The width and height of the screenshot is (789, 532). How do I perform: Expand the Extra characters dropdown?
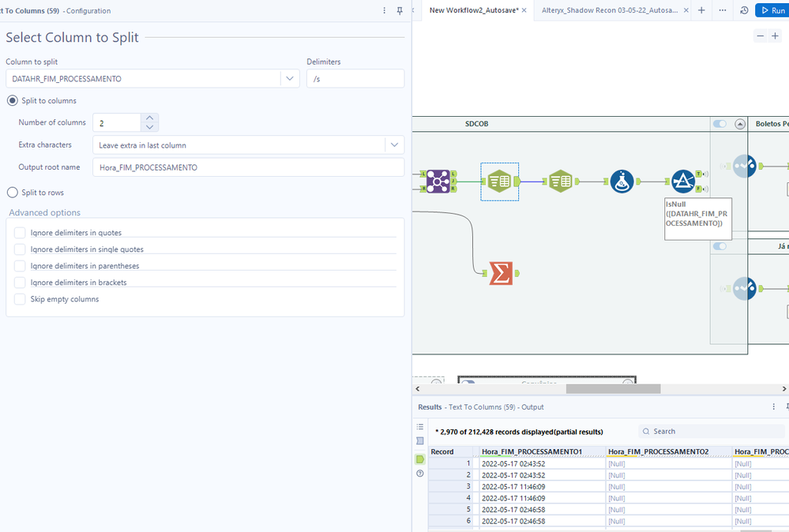pyautogui.click(x=394, y=144)
